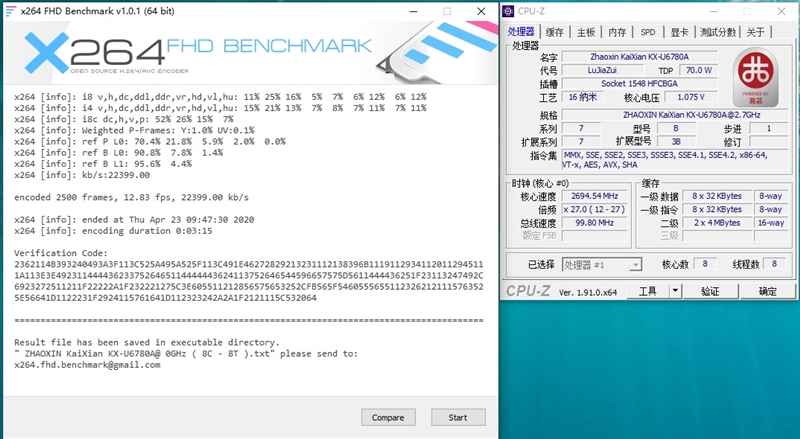The width and height of the screenshot is (800, 439).
Task: Click the Zhaoxin processor logo in CPU-Z
Action: click(x=756, y=78)
